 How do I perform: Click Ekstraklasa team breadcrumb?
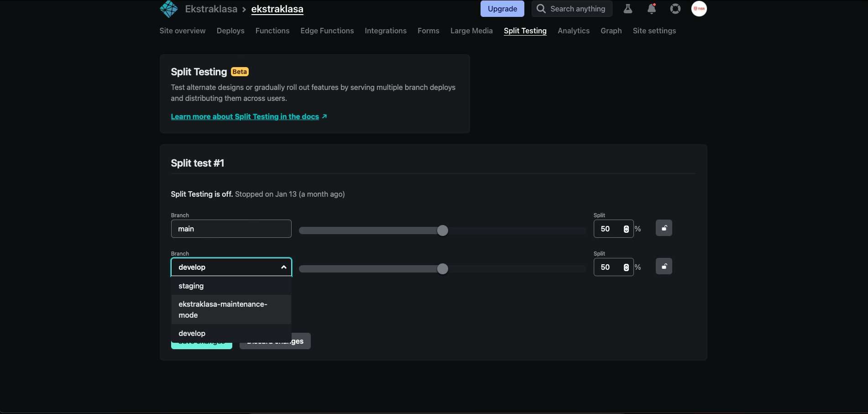211,9
